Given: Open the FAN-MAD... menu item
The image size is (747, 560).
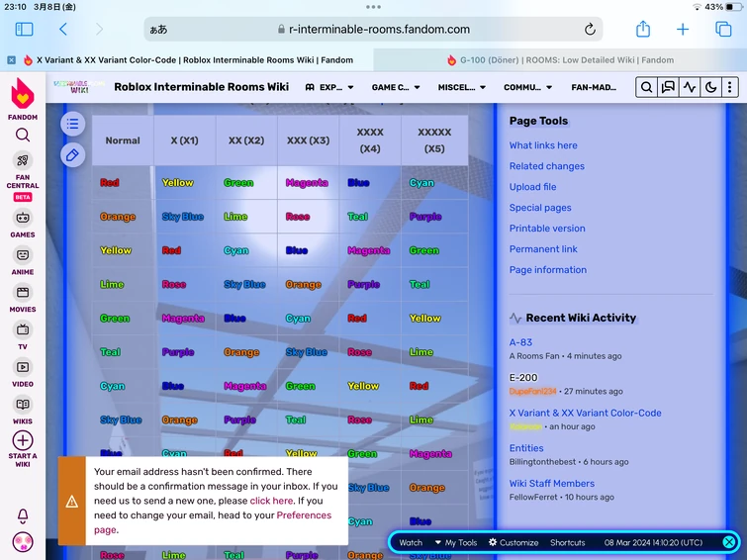Looking at the screenshot, I should [x=594, y=87].
